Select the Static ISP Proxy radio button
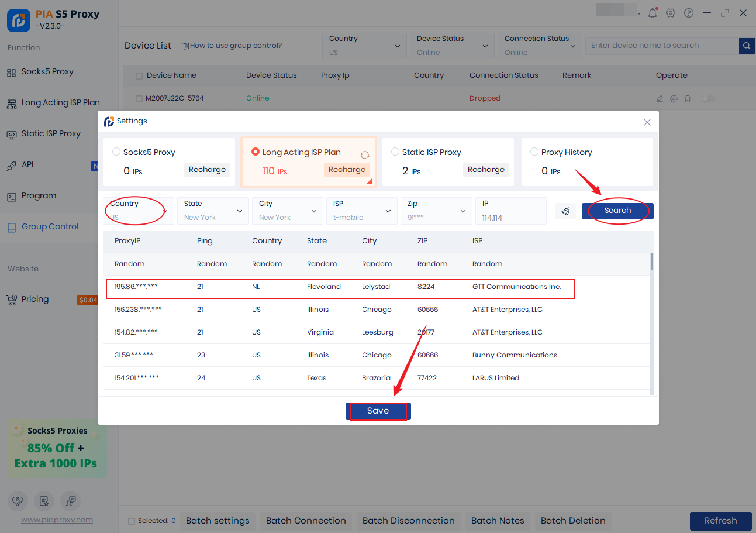The width and height of the screenshot is (756, 533). pos(395,152)
